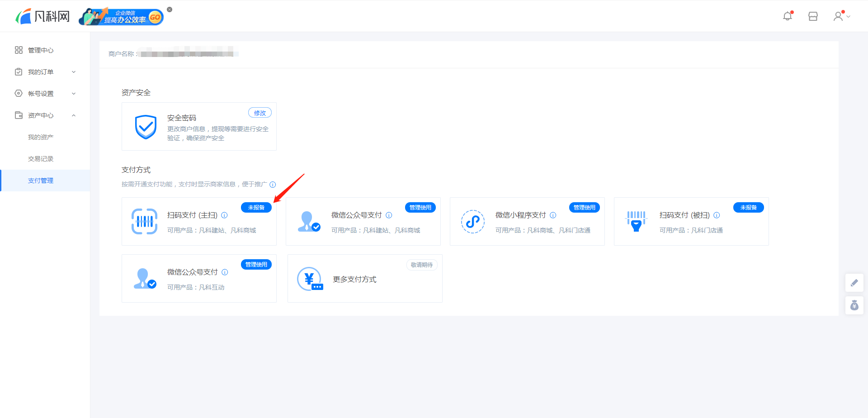The height and width of the screenshot is (418, 868).
Task: Open 我的资产 in the sidebar
Action: coord(41,137)
